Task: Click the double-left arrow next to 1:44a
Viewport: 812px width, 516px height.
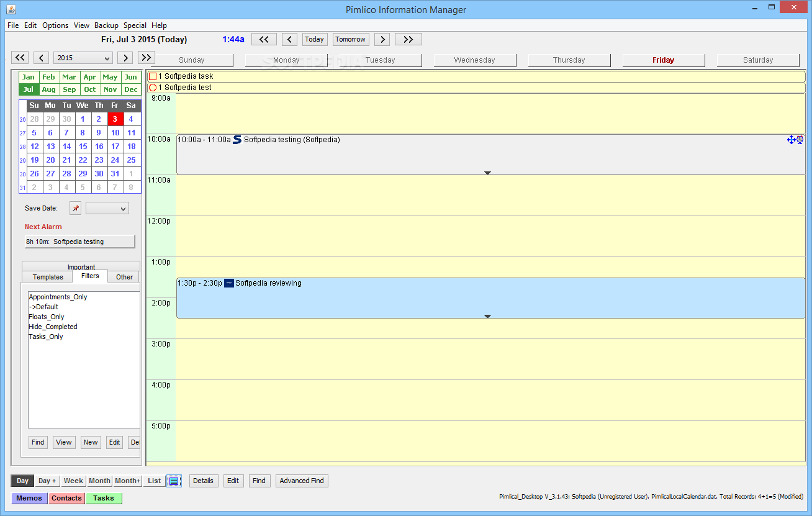Action: pyautogui.click(x=264, y=39)
